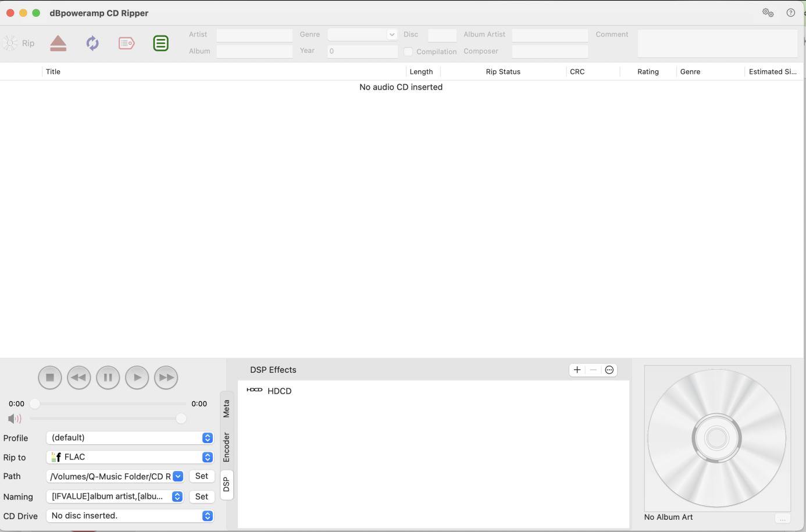Open the help question mark icon
This screenshot has width=806, height=532.
click(791, 13)
